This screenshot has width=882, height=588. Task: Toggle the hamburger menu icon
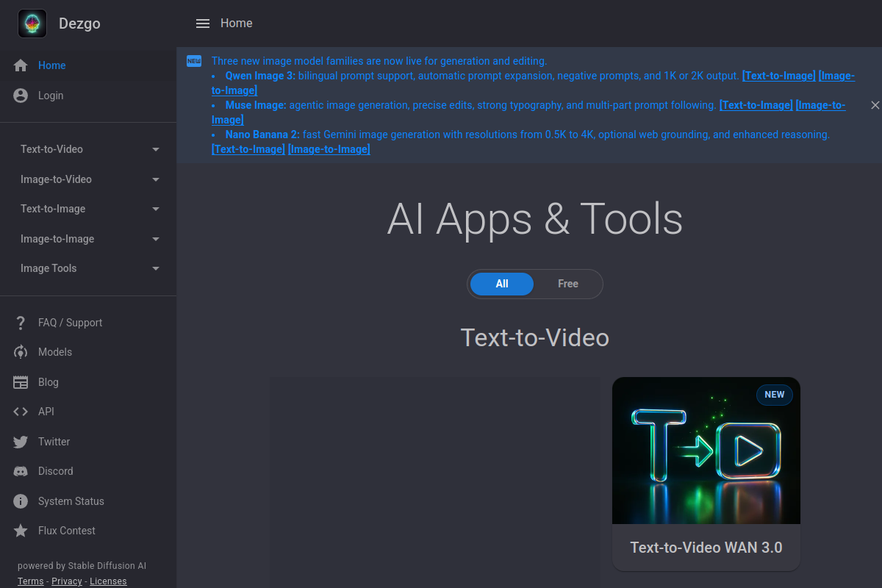tap(203, 24)
